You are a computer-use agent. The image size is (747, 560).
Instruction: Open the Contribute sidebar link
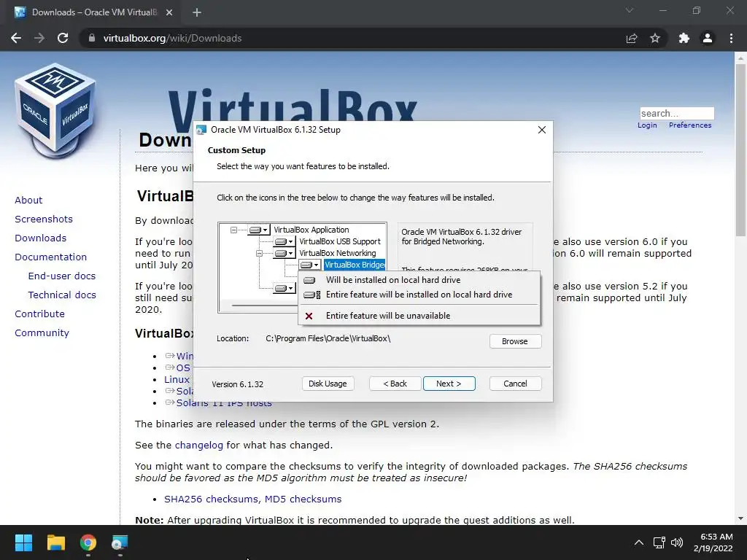click(x=39, y=314)
